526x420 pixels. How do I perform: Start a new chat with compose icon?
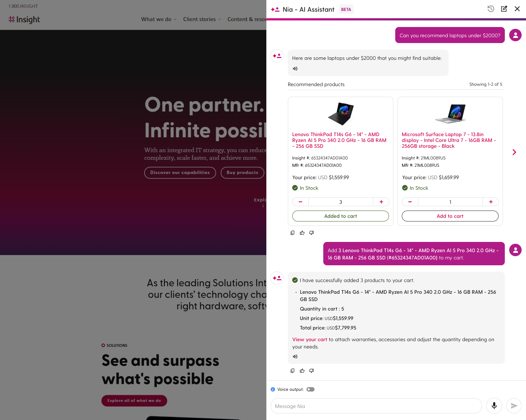point(504,9)
